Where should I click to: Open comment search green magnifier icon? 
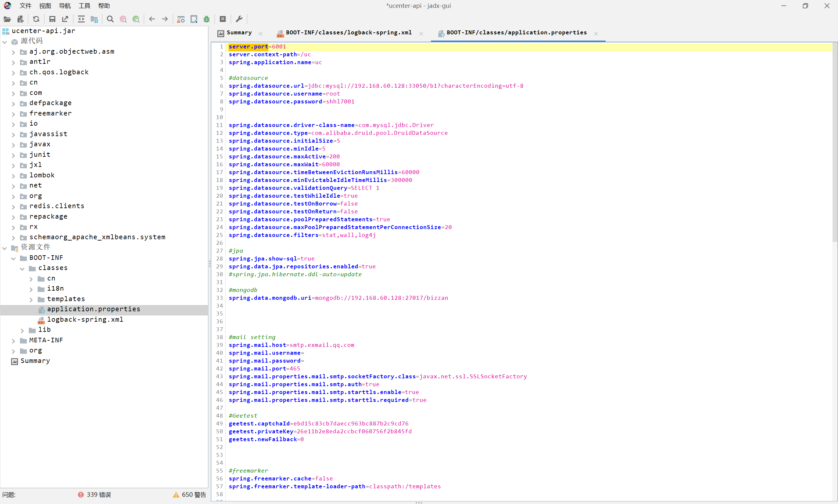(x=136, y=19)
